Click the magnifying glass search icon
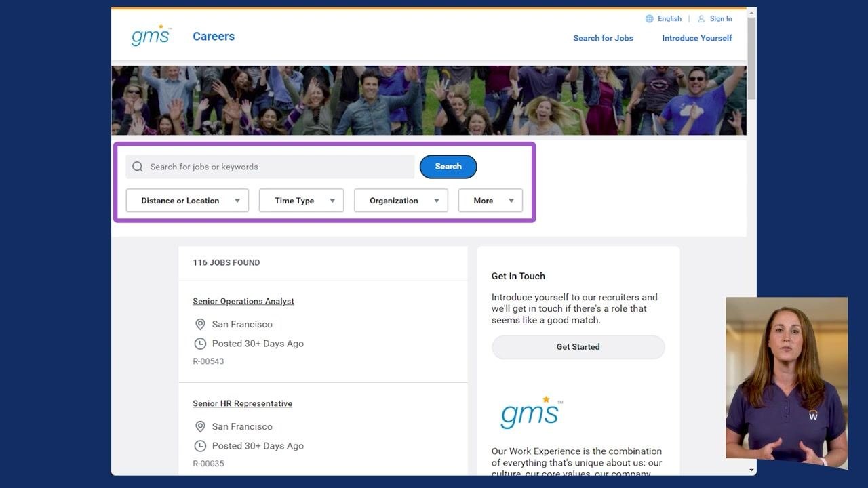Image resolution: width=868 pixels, height=488 pixels. click(138, 167)
